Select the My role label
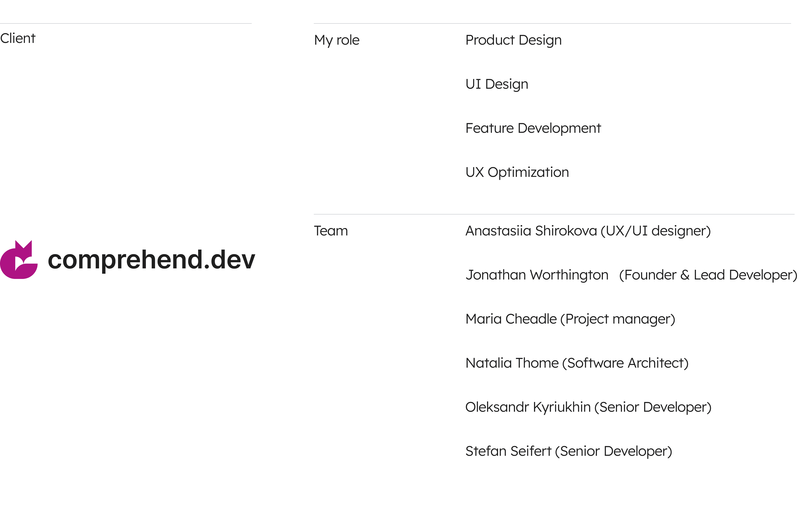Viewport: 812px width, 519px height. (337, 40)
